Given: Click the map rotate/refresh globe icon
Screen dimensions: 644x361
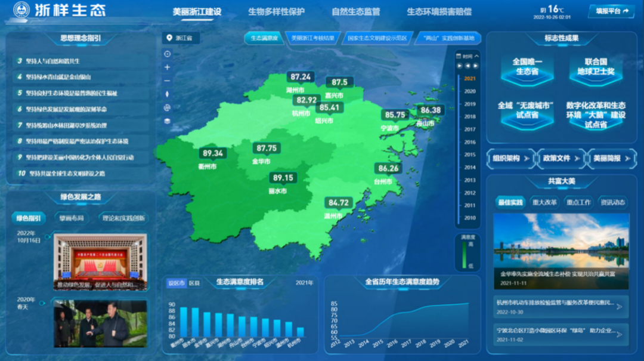Looking at the screenshot, I should tap(167, 107).
